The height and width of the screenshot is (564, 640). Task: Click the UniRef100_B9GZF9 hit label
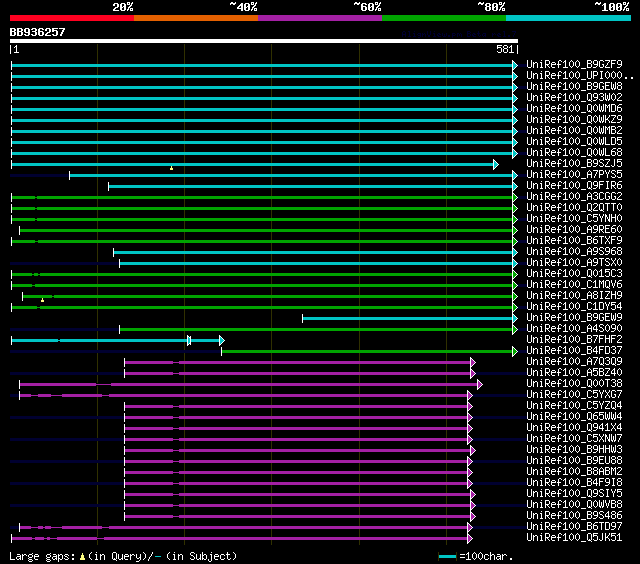574,65
